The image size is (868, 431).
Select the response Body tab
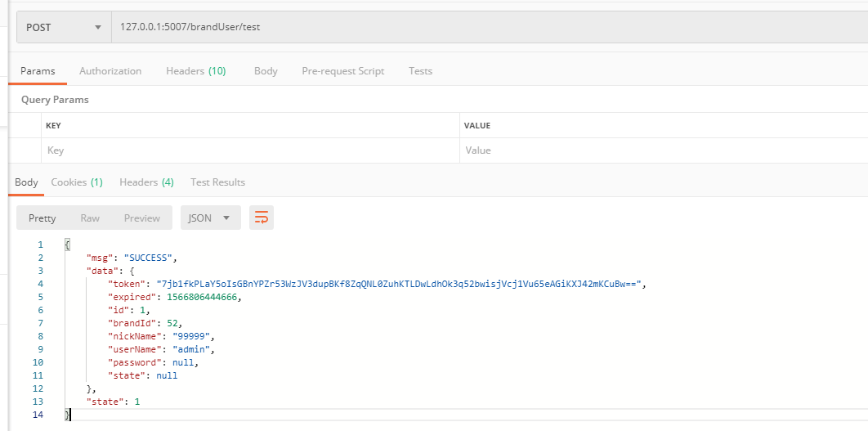click(26, 182)
